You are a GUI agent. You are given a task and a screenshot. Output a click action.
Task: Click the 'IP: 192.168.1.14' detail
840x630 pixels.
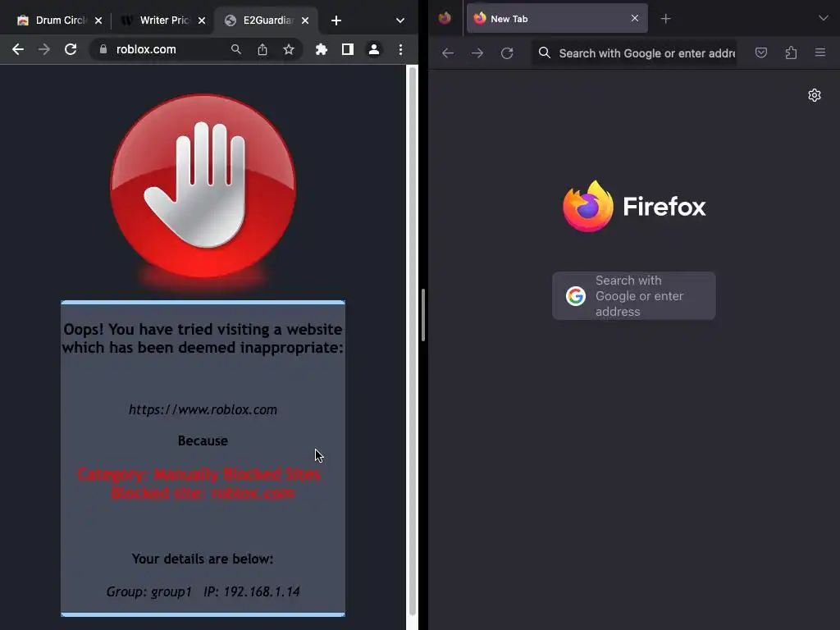pos(251,591)
